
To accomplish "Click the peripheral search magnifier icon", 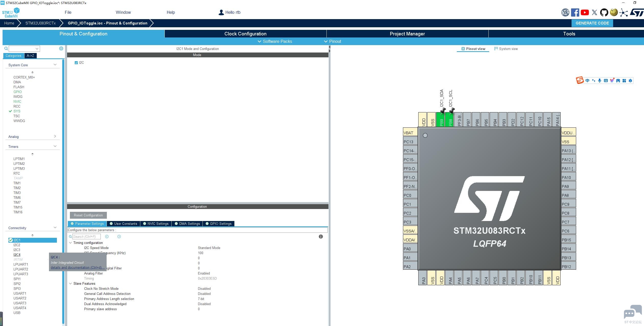I will click(x=6, y=48).
